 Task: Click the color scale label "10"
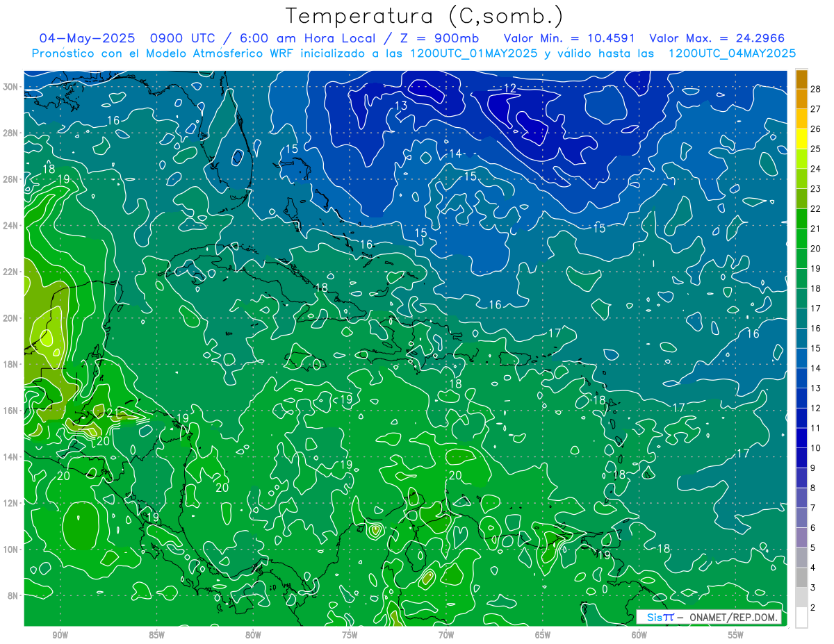tap(816, 448)
